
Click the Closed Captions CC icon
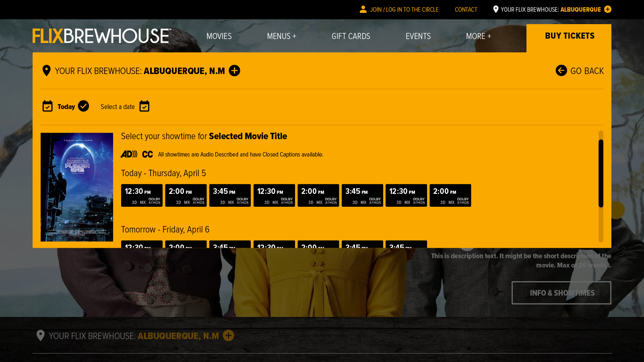coord(147,154)
